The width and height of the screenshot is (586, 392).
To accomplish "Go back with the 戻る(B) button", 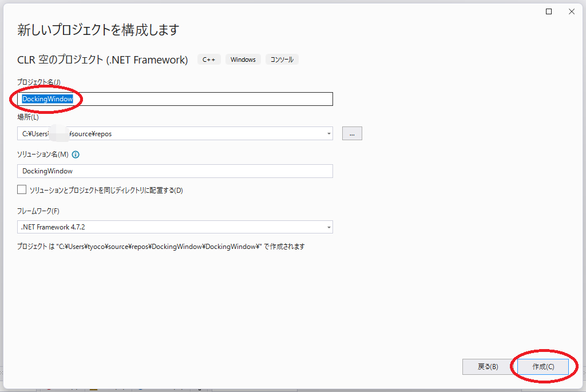I will click(x=488, y=367).
